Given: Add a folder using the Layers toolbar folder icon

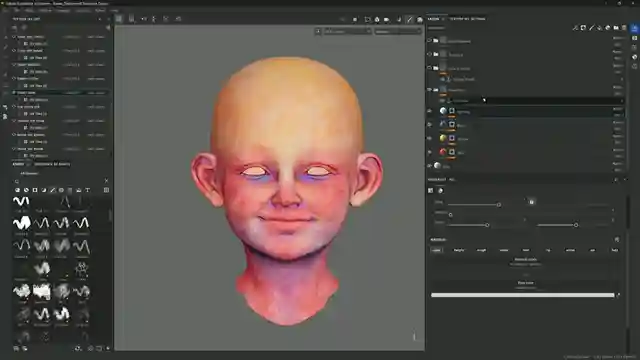Looking at the screenshot, I should tap(616, 28).
